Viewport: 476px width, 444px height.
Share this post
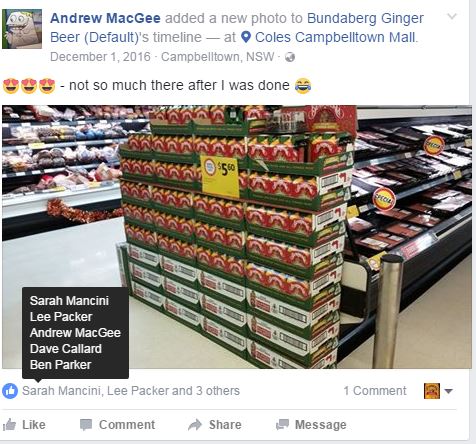pos(215,425)
